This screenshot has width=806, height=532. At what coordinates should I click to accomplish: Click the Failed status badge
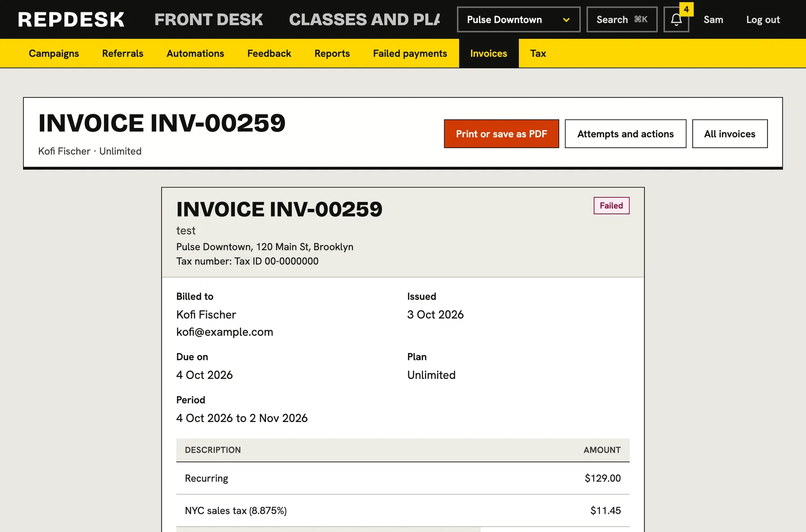click(x=611, y=205)
